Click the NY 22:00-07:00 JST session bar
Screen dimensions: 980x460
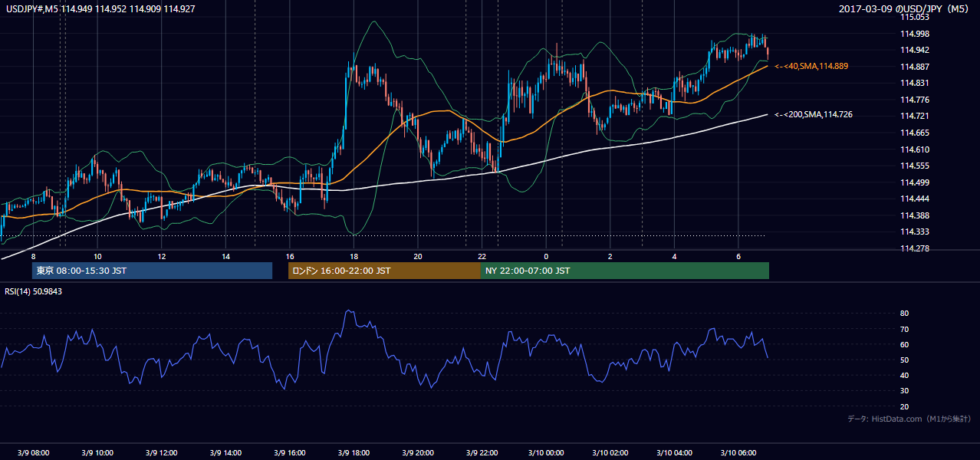coord(625,271)
